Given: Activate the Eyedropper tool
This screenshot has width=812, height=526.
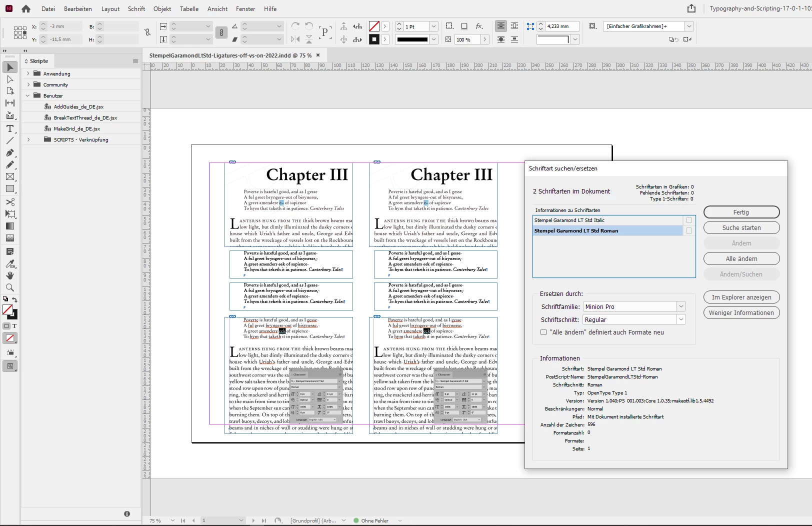Looking at the screenshot, I should 10,263.
